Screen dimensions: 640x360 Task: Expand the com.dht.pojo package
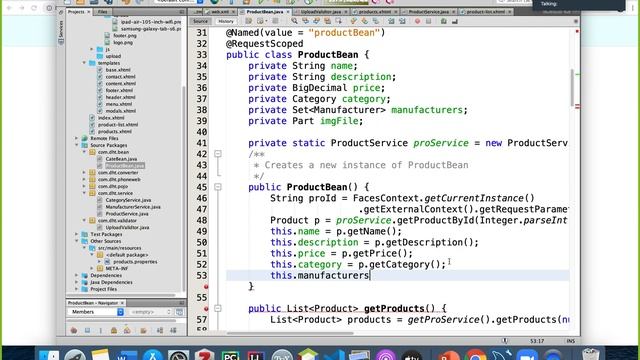coord(84,186)
